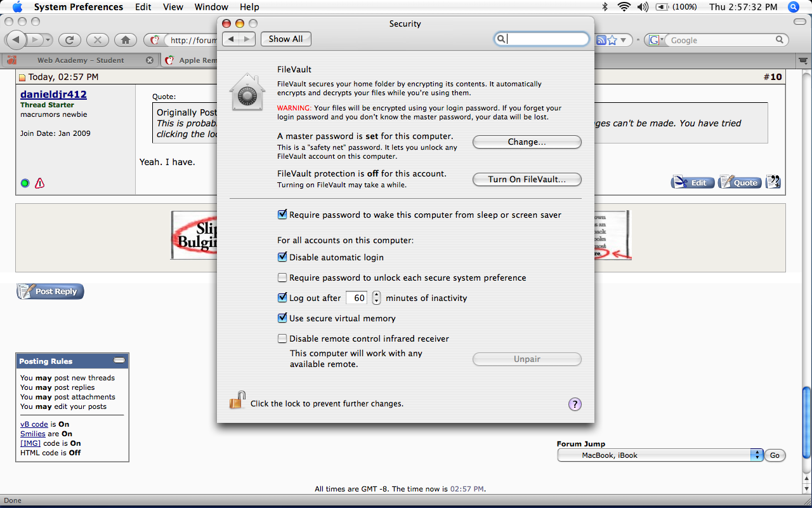Click the Post Reply button
The height and width of the screenshot is (508, 812).
[x=50, y=291]
